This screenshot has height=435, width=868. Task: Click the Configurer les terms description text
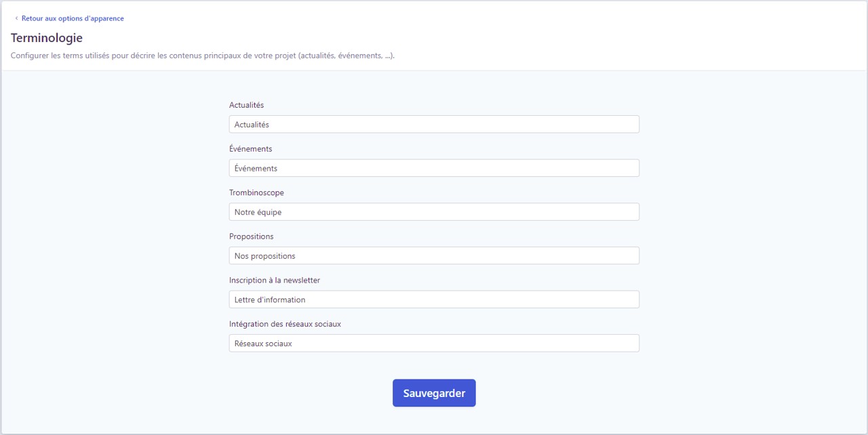click(x=203, y=56)
